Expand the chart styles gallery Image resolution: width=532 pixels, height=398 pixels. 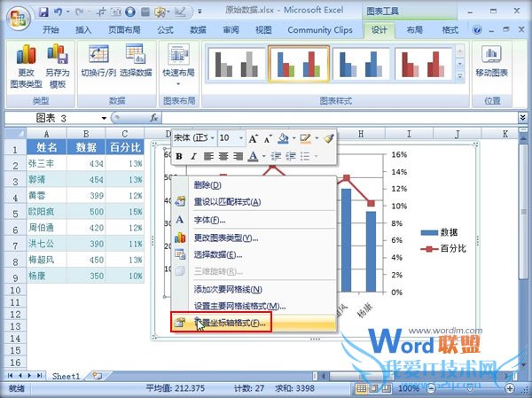tap(459, 77)
